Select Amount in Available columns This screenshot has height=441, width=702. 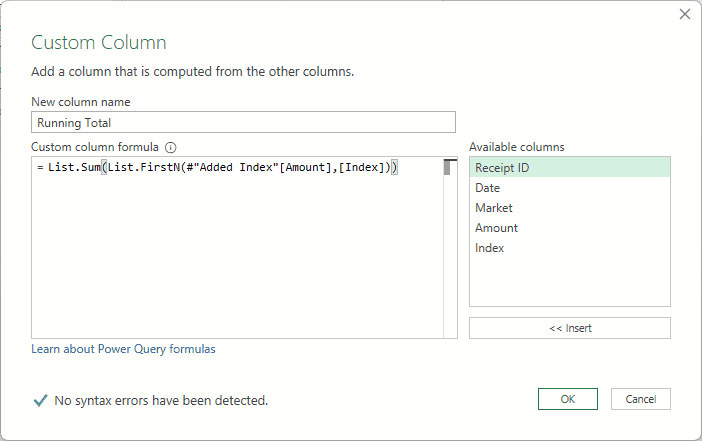569,228
